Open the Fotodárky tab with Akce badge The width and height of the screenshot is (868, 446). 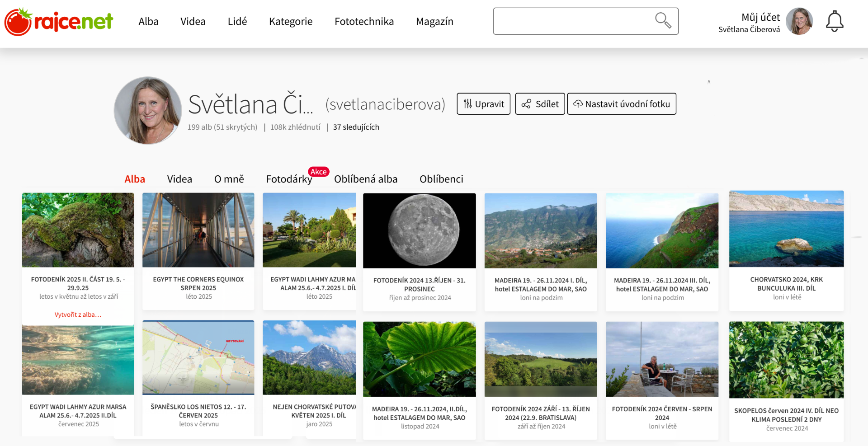click(289, 179)
